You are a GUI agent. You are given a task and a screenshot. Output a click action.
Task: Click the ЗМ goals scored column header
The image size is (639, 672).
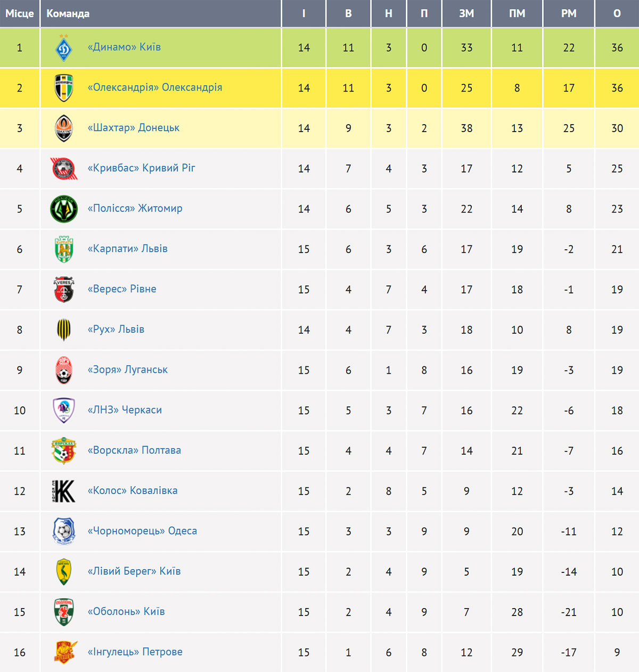pyautogui.click(x=466, y=13)
